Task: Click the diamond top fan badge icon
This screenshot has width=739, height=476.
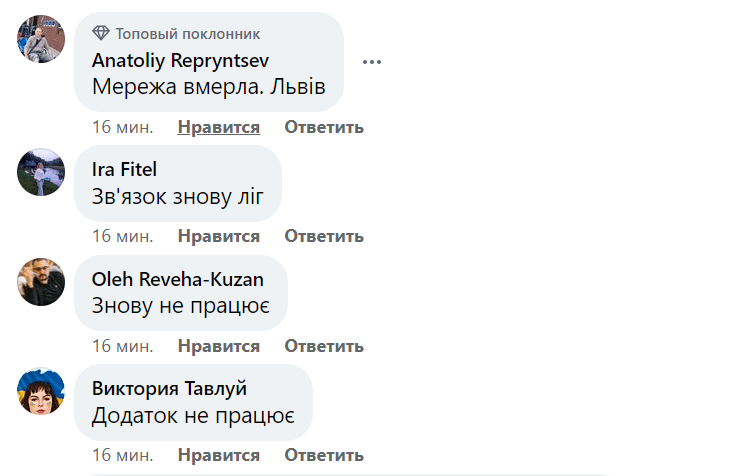Action: pyautogui.click(x=100, y=34)
